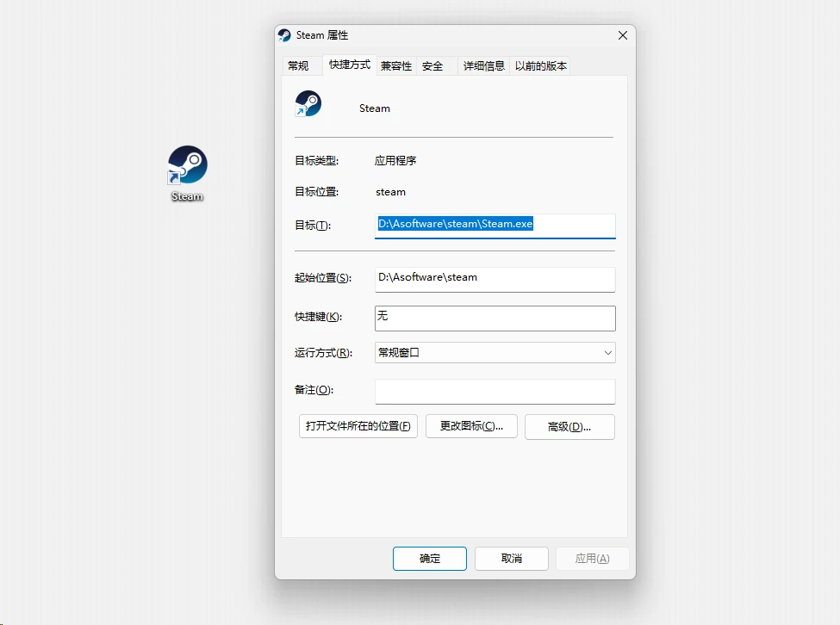Click the Steam 属性 title text
This screenshot has width=840, height=625.
[322, 35]
